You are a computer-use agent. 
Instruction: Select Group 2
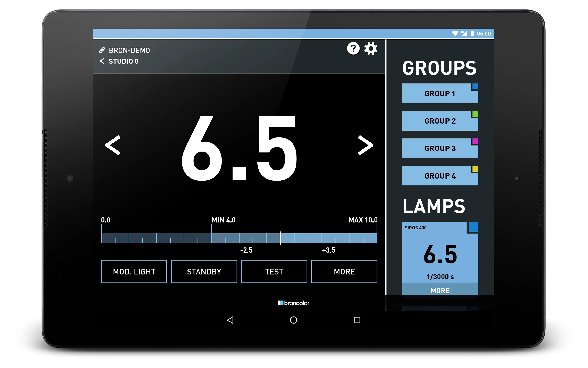click(x=440, y=121)
